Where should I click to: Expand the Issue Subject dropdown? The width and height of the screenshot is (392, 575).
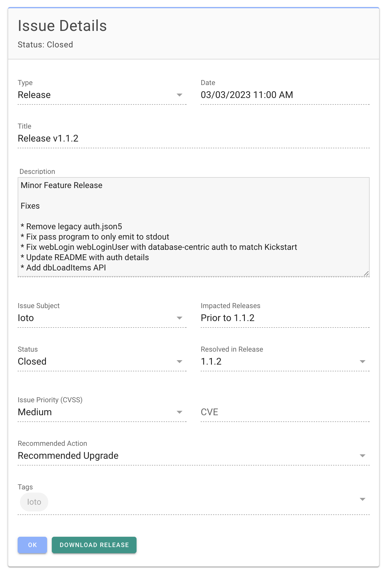[x=180, y=318]
